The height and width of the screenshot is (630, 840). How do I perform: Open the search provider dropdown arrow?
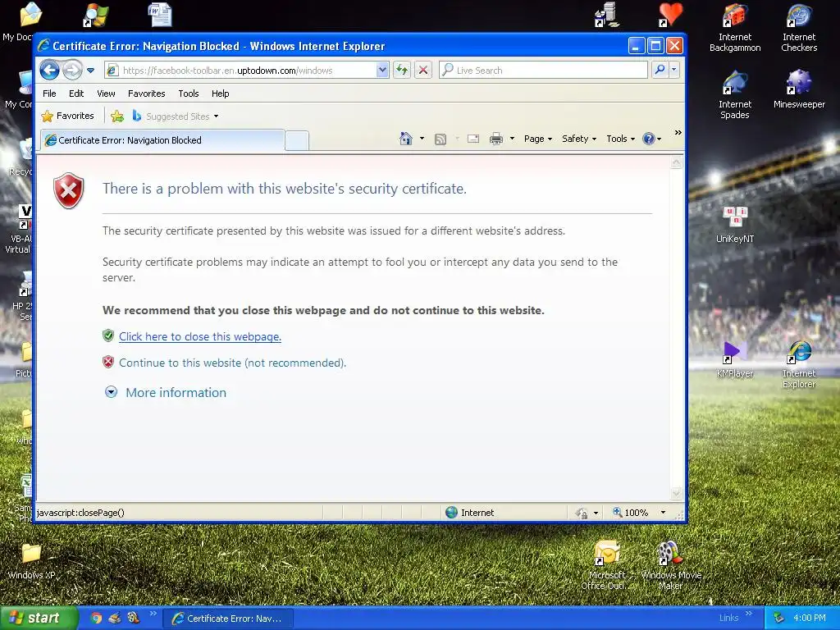[x=674, y=71]
